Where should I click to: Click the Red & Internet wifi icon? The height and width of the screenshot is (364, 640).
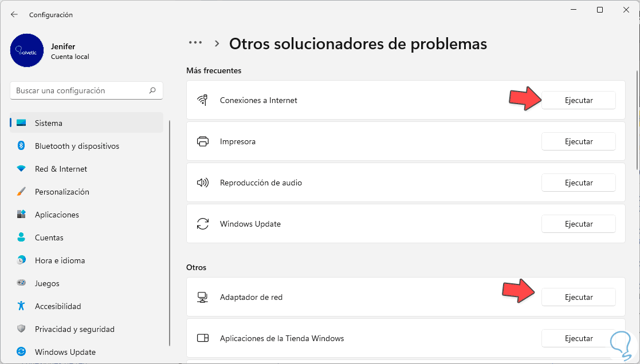(x=21, y=169)
